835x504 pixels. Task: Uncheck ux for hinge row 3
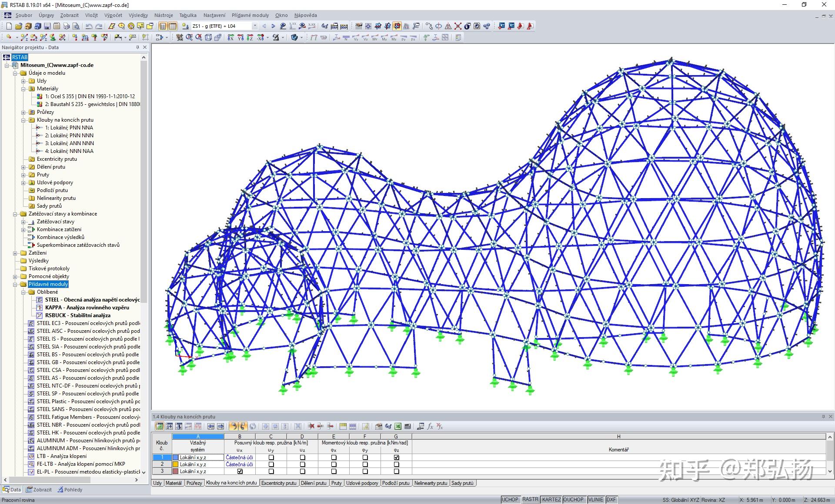[240, 471]
